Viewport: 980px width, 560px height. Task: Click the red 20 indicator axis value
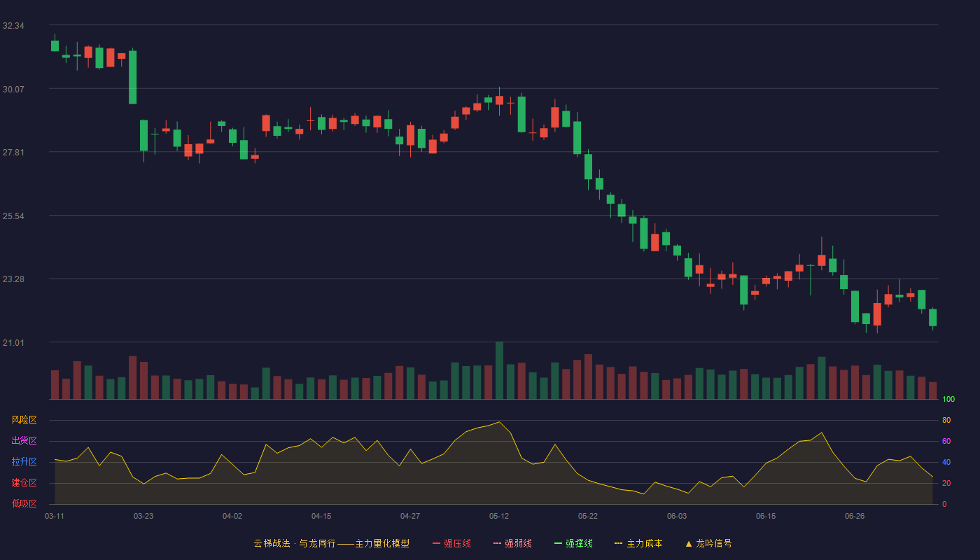tap(946, 483)
